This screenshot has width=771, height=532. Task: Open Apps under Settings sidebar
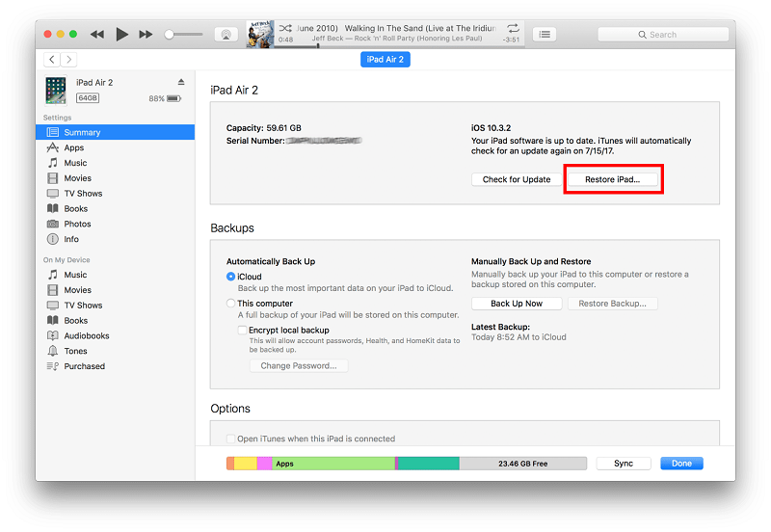(x=74, y=147)
